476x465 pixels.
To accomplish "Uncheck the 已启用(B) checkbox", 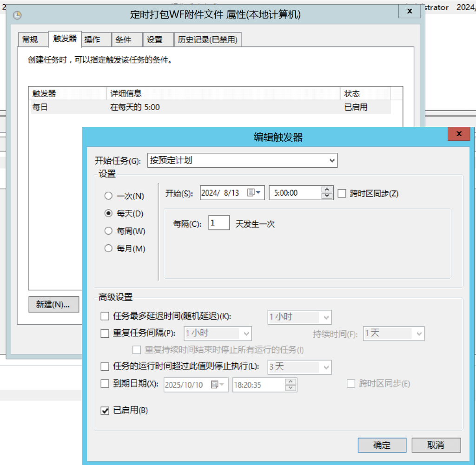I will pos(105,411).
